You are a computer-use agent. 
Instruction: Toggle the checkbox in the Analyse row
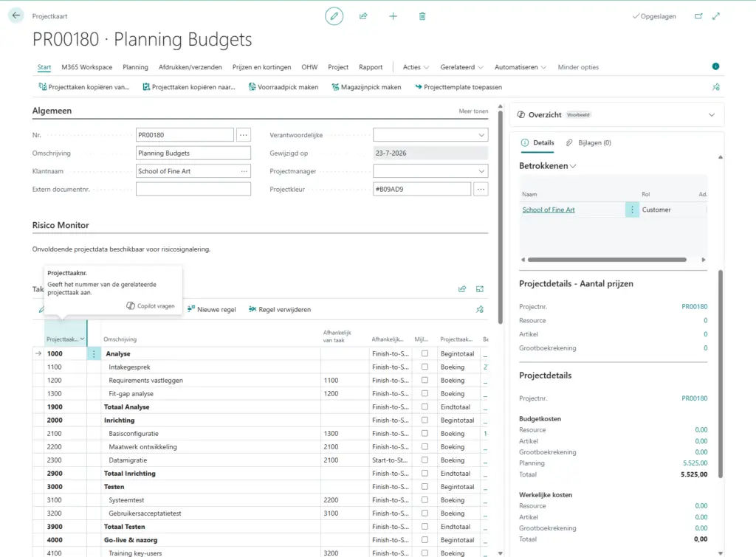pos(425,353)
